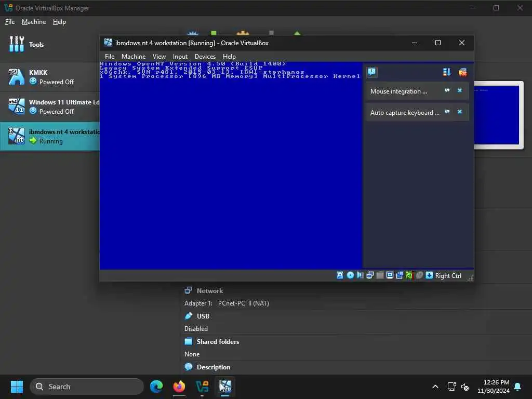Select the ibmdows nt 4 workstation machine
Image resolution: width=532 pixels, height=399 pixels.
49,136
